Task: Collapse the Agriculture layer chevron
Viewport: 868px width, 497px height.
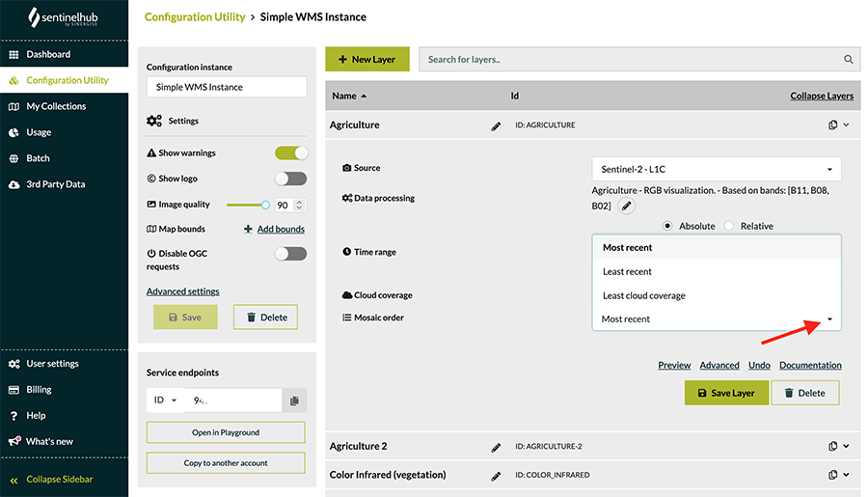Action: point(847,125)
